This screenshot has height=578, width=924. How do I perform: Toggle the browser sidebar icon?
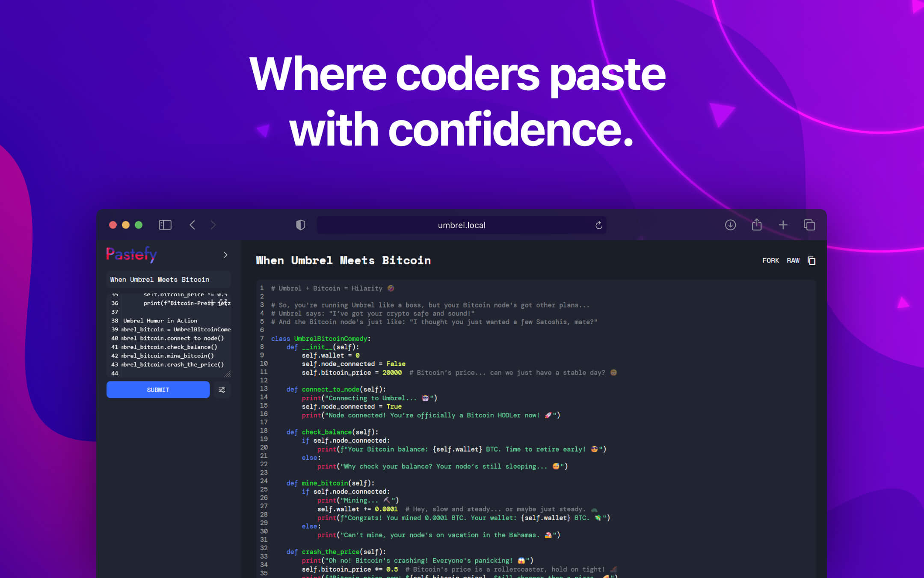pyautogui.click(x=165, y=225)
